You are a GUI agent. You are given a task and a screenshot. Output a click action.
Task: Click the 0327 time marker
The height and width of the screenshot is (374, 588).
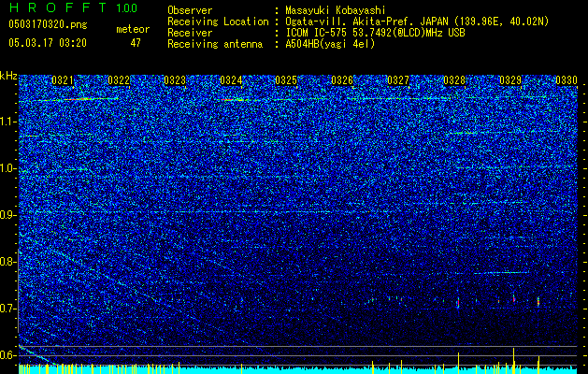[398, 80]
